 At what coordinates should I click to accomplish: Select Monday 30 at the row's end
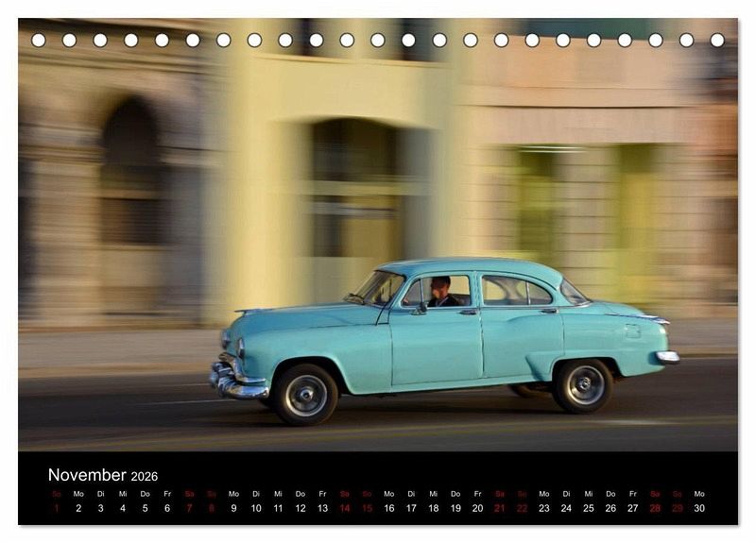[x=699, y=508]
